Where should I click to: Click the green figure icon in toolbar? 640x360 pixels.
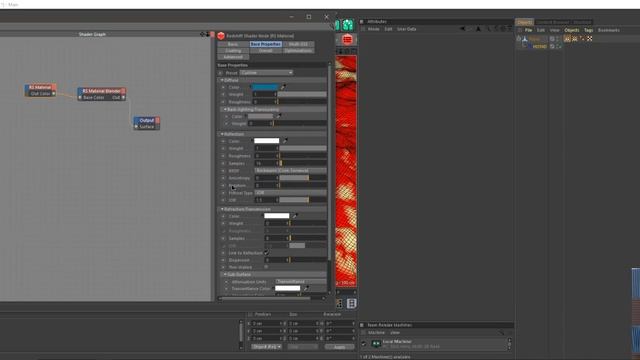tap(348, 25)
